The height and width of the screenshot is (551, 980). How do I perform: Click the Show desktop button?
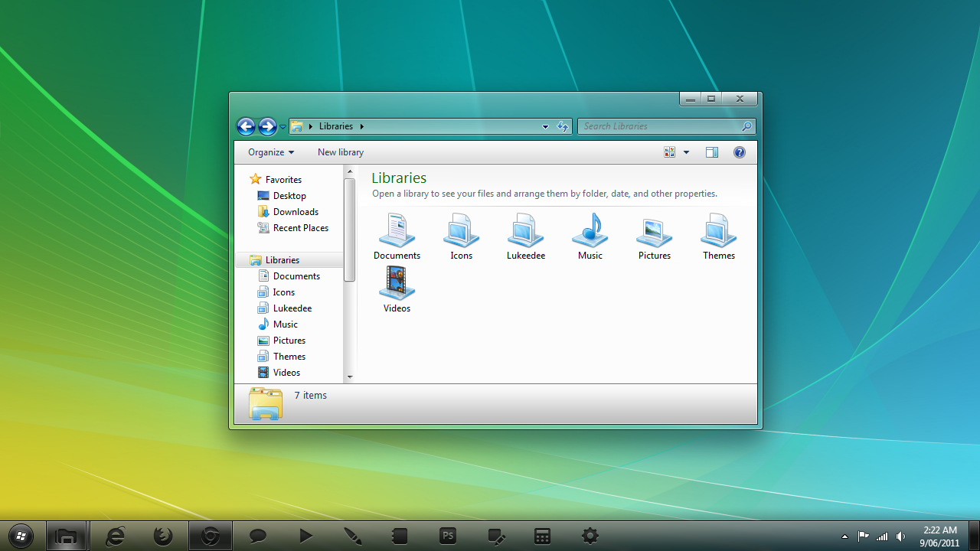pyautogui.click(x=974, y=536)
